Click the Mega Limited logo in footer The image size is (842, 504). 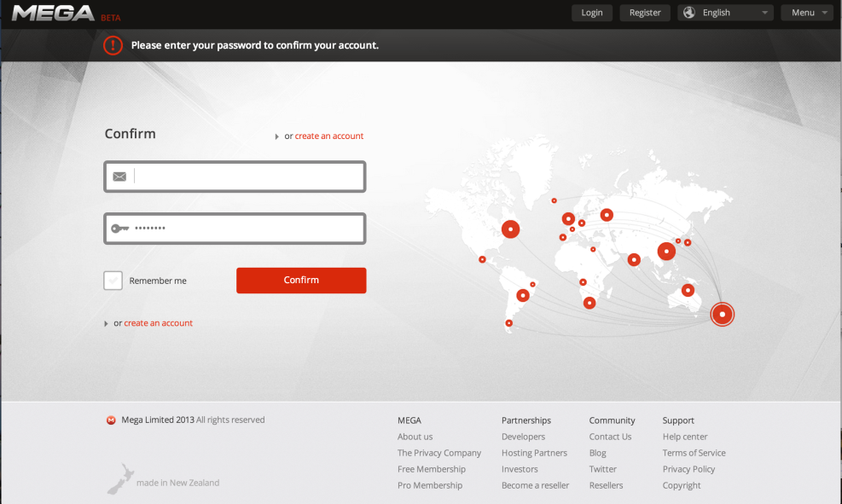point(110,420)
